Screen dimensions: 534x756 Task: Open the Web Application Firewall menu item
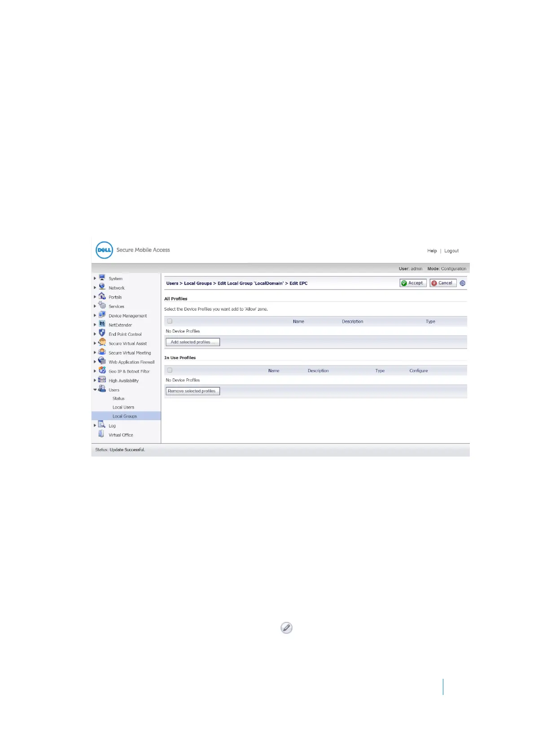coord(131,362)
